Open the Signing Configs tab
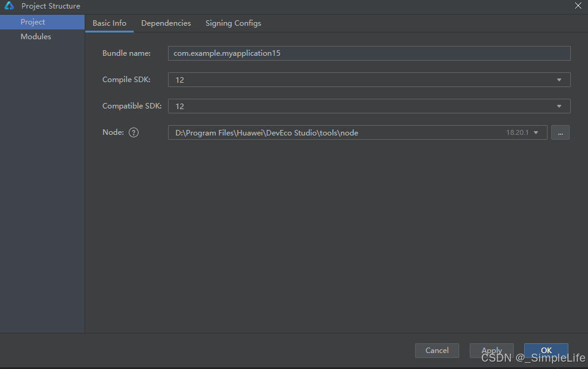The image size is (588, 369). pos(233,23)
